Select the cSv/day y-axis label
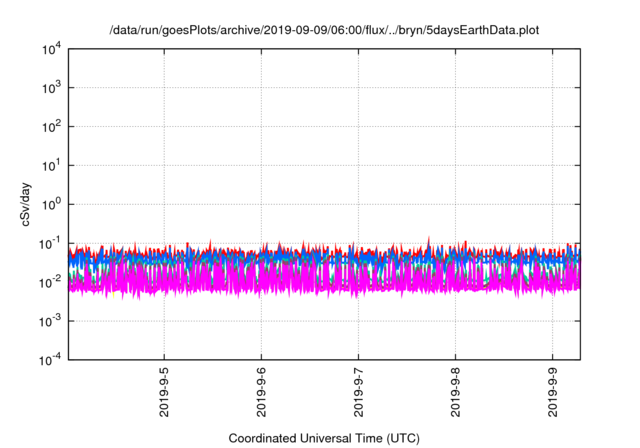 click(x=25, y=205)
